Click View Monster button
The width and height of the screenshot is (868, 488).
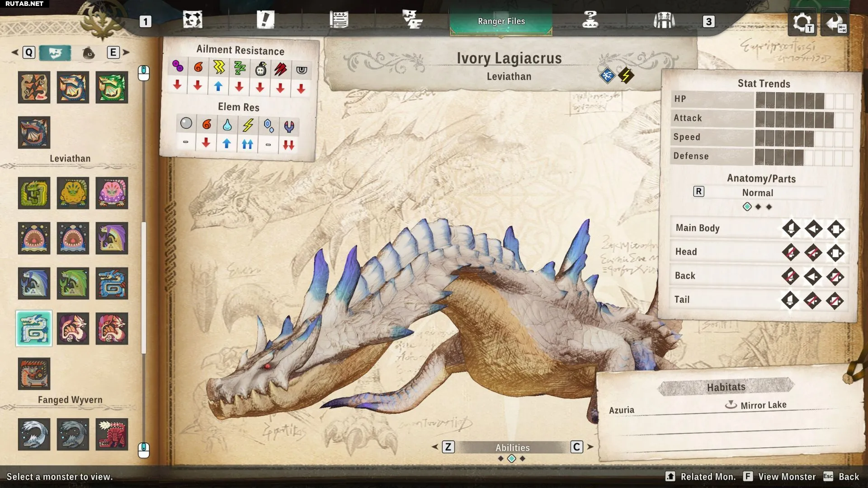pos(786,477)
